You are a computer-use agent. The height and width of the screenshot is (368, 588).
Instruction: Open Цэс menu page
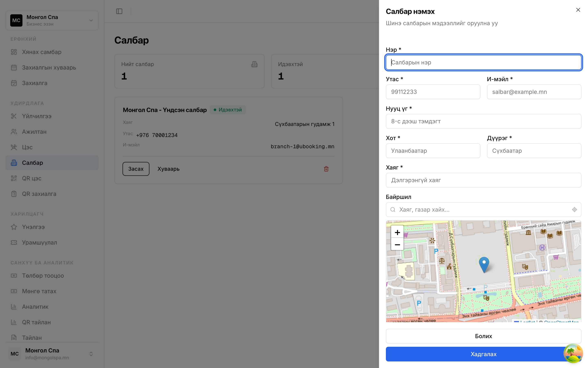tap(52, 147)
